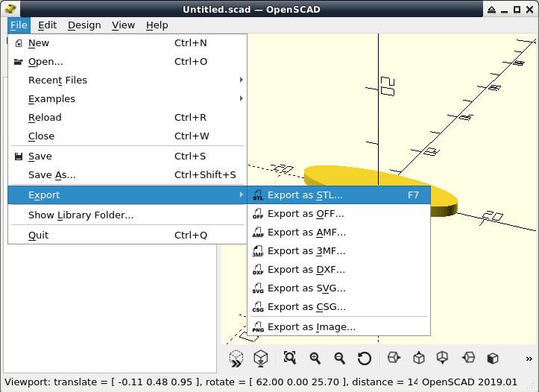539x392 pixels.
Task: Click the Zoom In magnifier icon
Action: (x=315, y=358)
